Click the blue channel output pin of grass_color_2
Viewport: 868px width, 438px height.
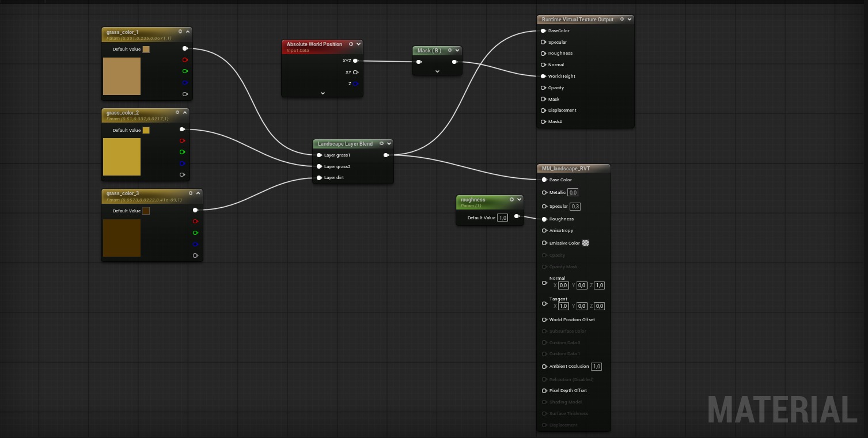(182, 163)
